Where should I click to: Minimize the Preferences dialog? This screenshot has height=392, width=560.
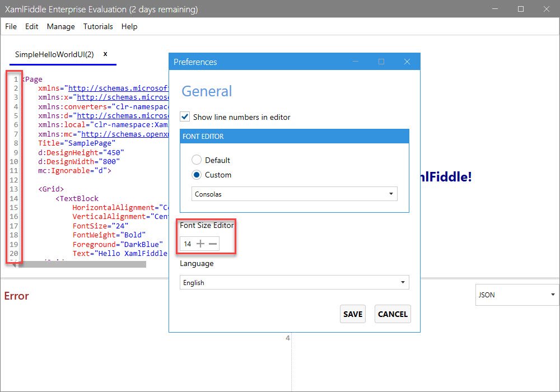(356, 62)
